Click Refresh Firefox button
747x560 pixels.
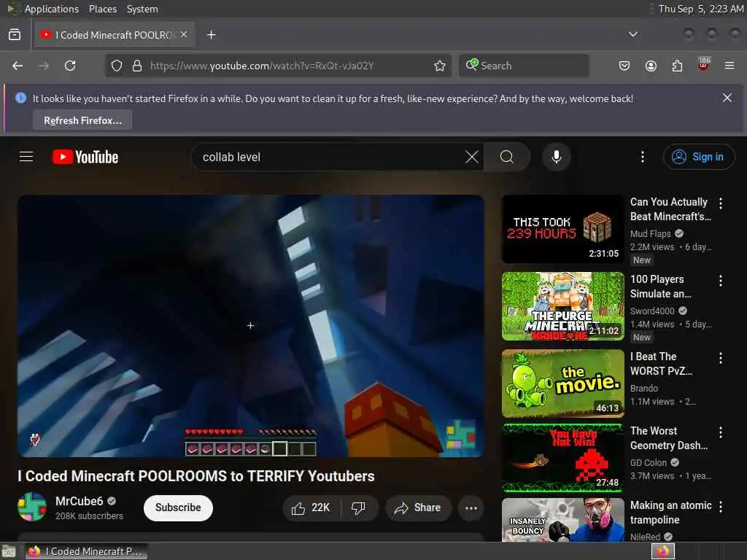pos(82,120)
